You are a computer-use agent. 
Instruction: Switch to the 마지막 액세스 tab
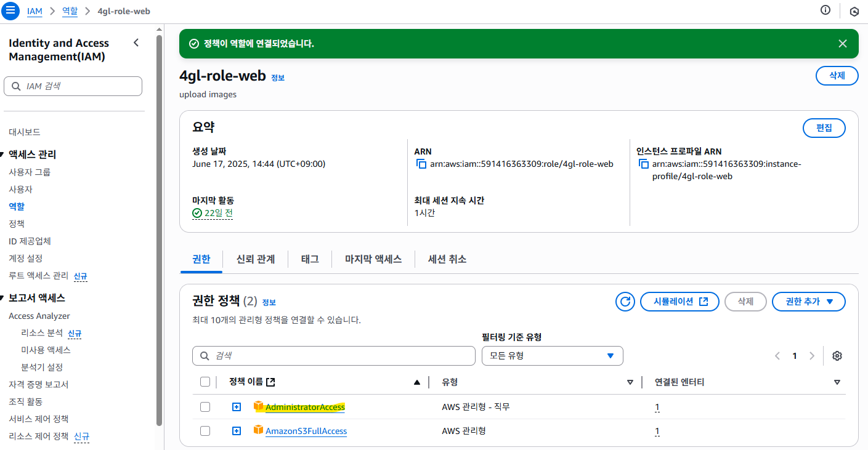(x=373, y=259)
